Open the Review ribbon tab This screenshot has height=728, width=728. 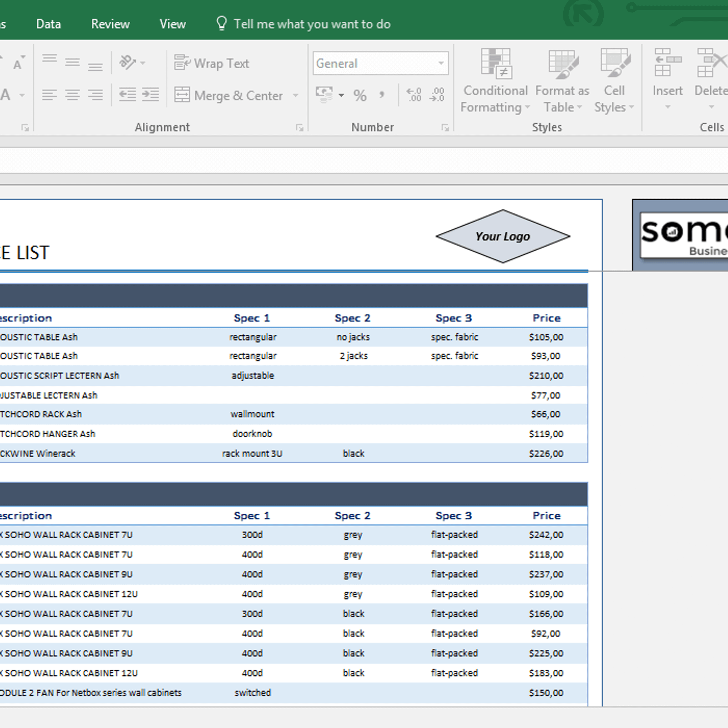(x=111, y=24)
